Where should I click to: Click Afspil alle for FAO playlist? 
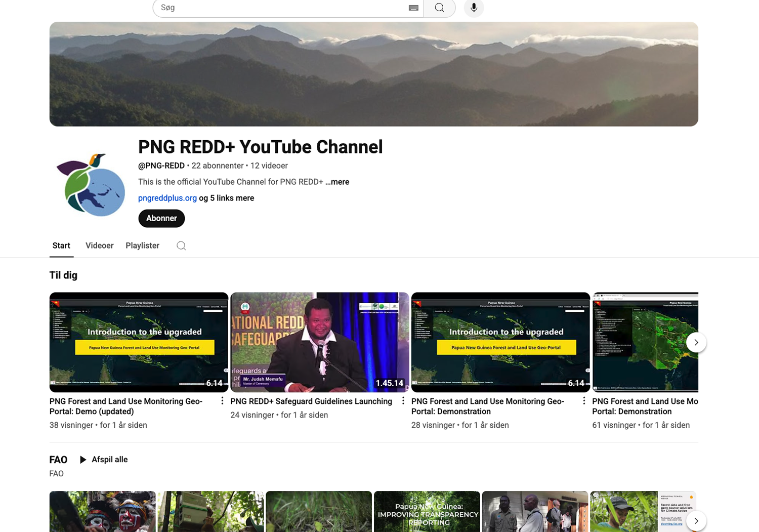click(x=109, y=460)
